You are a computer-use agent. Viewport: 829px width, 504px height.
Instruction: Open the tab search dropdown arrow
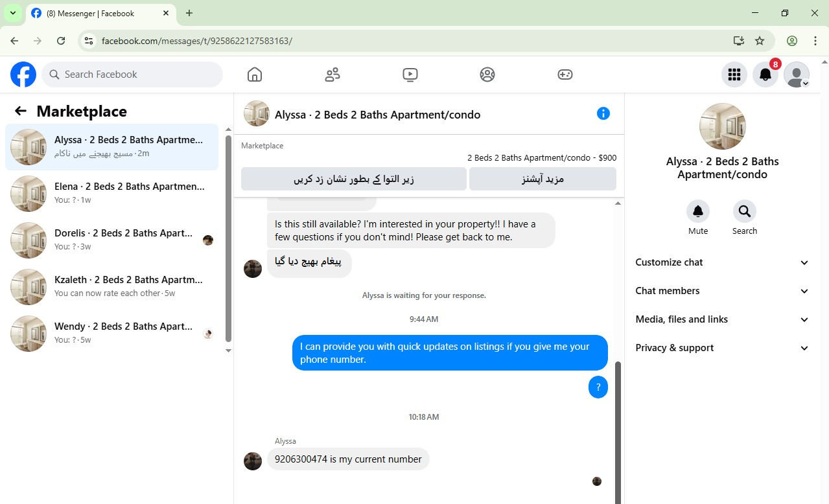12,13
